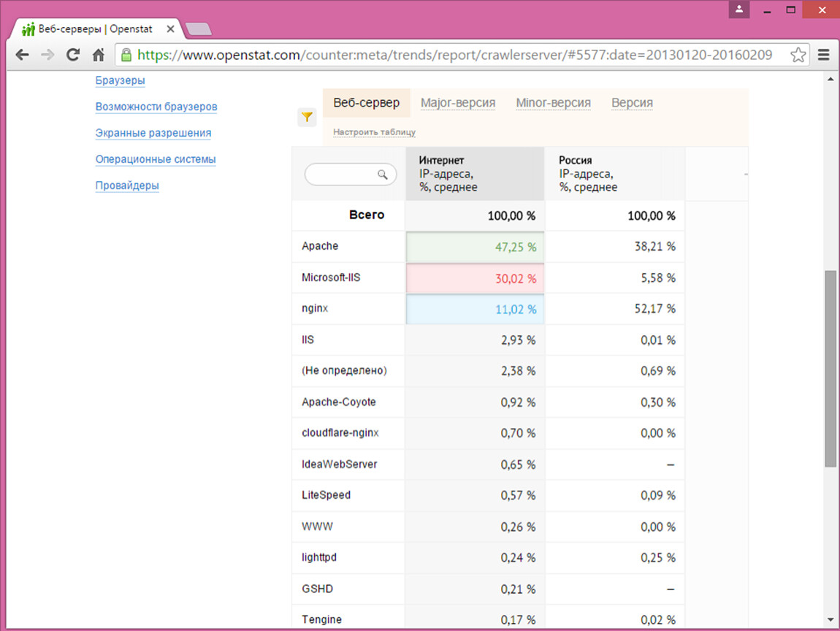840x631 pixels.
Task: Open Настроить таблицу settings link
Action: [374, 132]
